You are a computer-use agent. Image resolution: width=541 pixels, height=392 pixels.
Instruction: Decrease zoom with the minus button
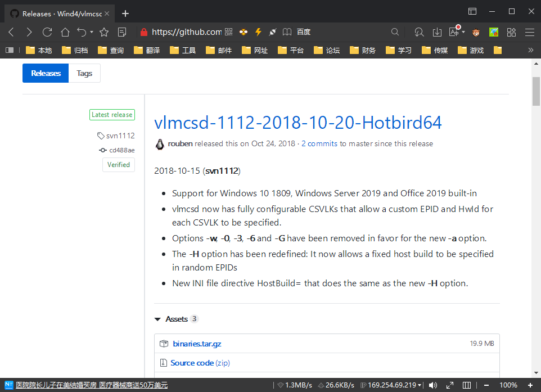pos(486,385)
